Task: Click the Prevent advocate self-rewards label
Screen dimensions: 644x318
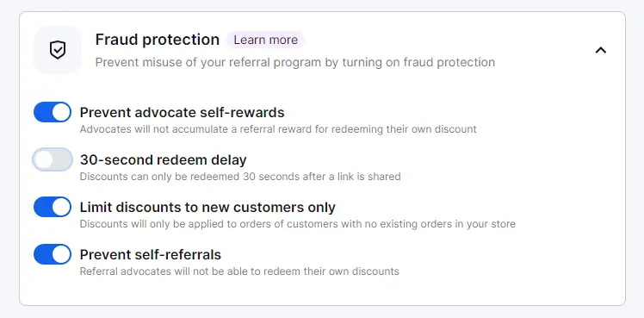Action: click(182, 112)
